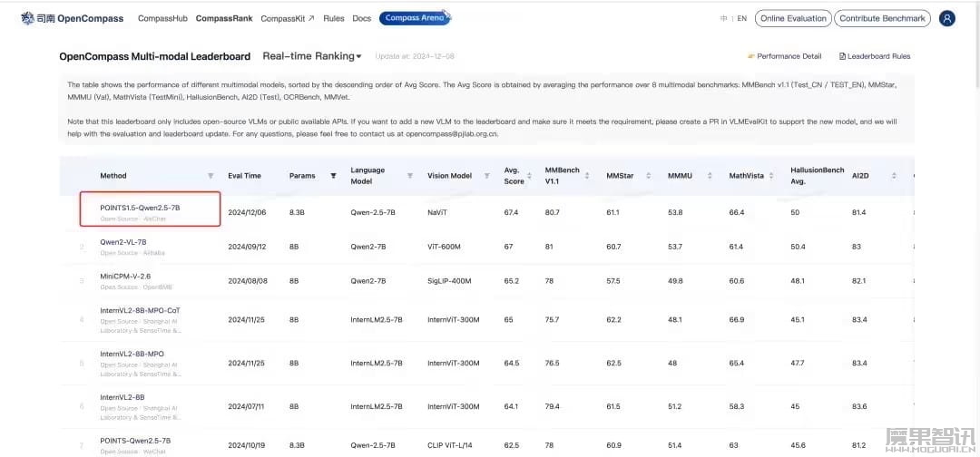Select the 67.4 average score cell

point(511,212)
